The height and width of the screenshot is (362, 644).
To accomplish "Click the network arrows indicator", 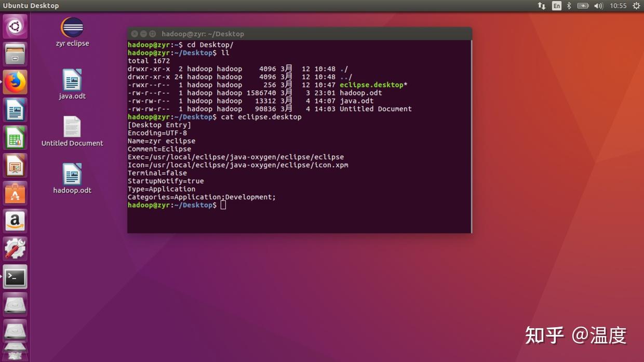I will point(541,6).
